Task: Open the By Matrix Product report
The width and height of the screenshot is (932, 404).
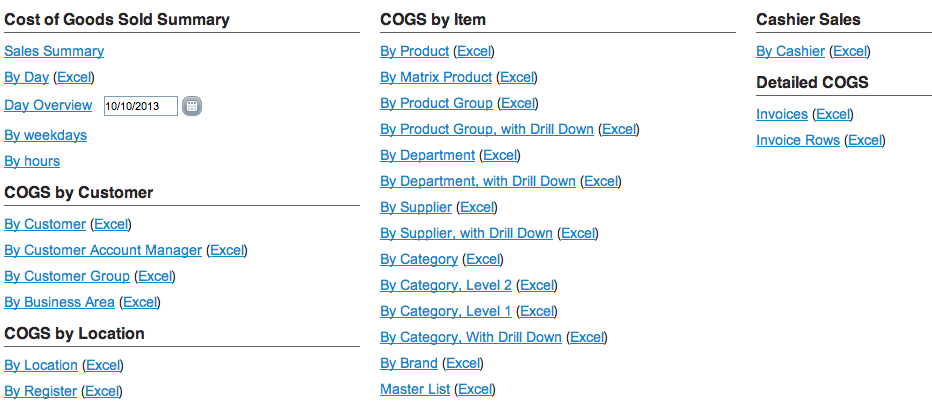Action: pos(436,77)
